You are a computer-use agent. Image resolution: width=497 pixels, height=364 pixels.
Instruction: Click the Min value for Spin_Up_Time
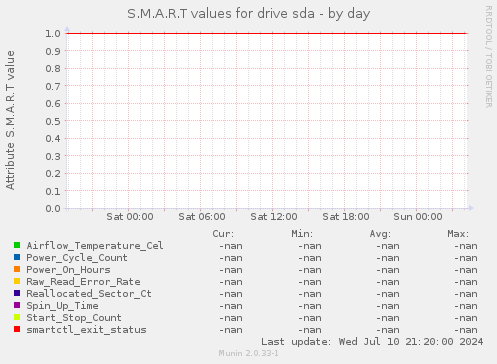coord(310,306)
